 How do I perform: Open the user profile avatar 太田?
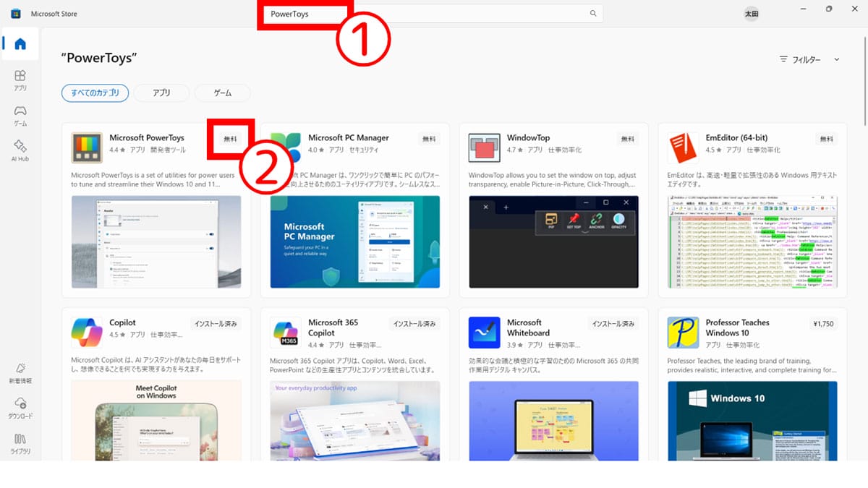tap(752, 14)
